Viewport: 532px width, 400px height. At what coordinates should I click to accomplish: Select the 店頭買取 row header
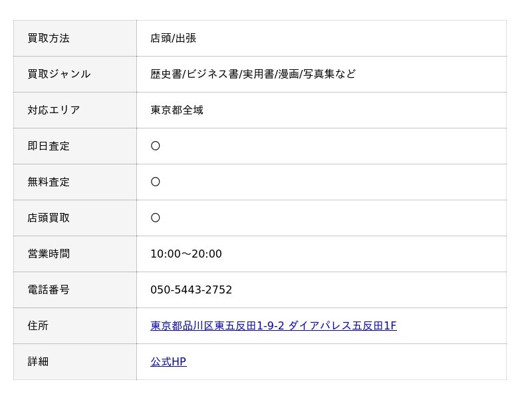(49, 218)
